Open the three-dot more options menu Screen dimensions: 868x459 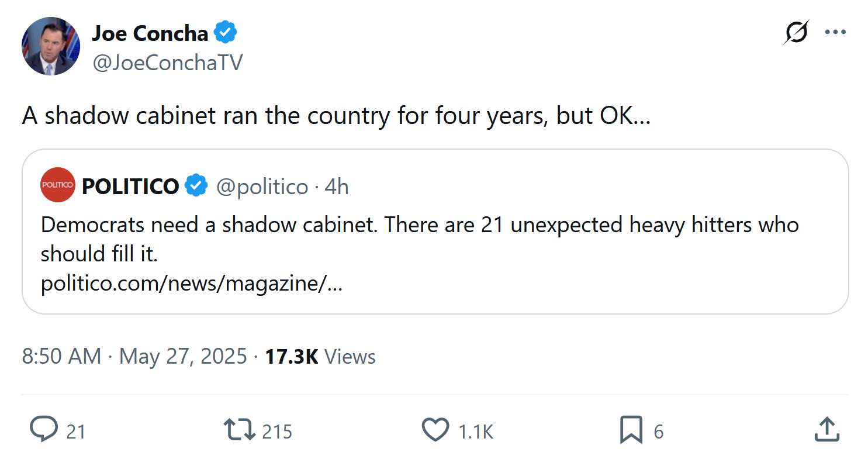[835, 32]
